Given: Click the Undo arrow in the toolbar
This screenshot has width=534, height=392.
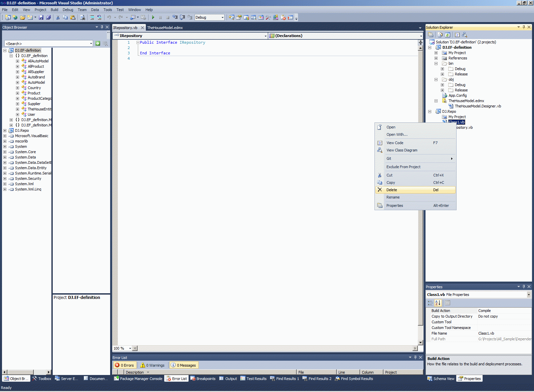Looking at the screenshot, I should coord(109,17).
